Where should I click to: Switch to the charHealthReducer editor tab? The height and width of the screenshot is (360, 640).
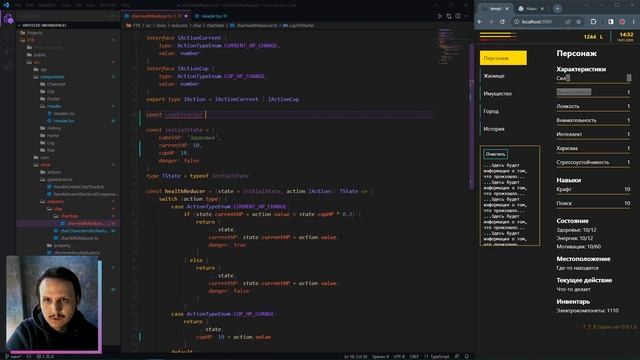click(x=155, y=16)
